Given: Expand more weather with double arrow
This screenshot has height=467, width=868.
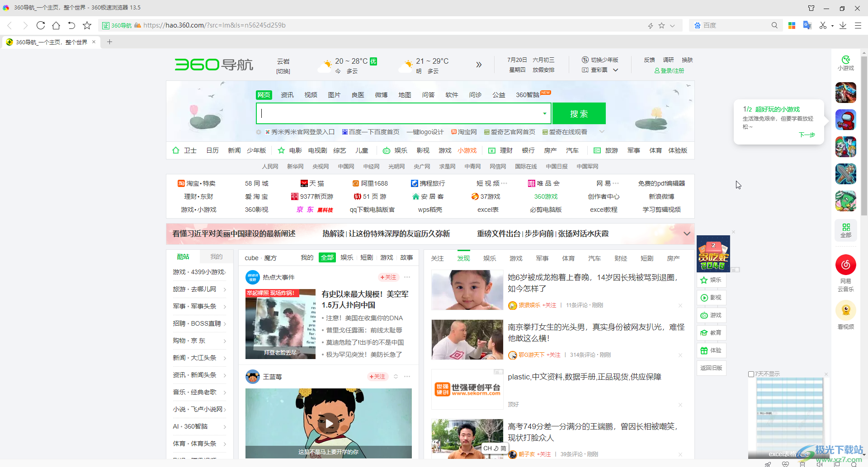Looking at the screenshot, I should (x=479, y=65).
